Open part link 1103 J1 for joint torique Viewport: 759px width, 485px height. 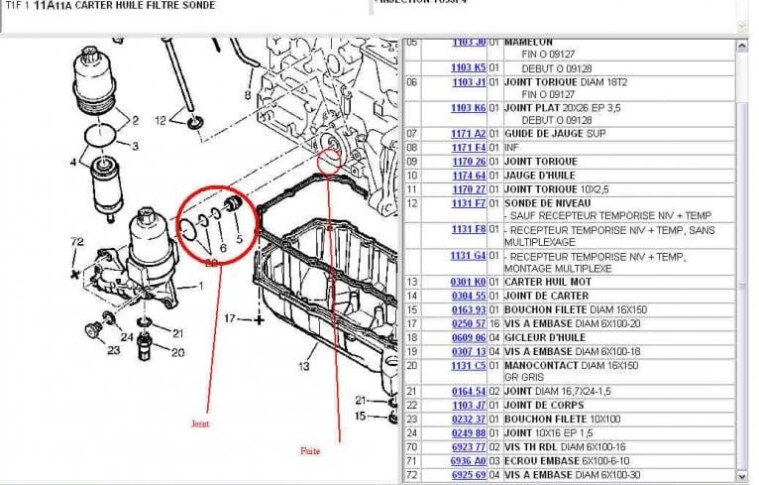(x=469, y=82)
